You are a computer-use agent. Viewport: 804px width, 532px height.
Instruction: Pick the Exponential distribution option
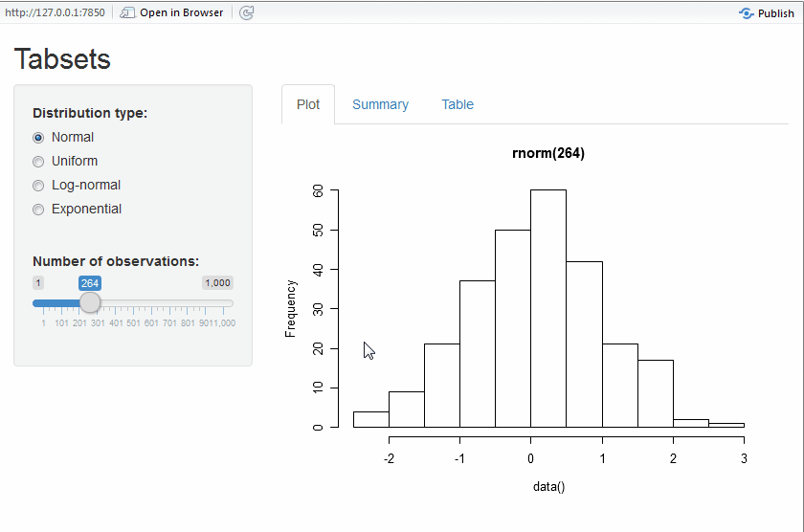point(38,210)
